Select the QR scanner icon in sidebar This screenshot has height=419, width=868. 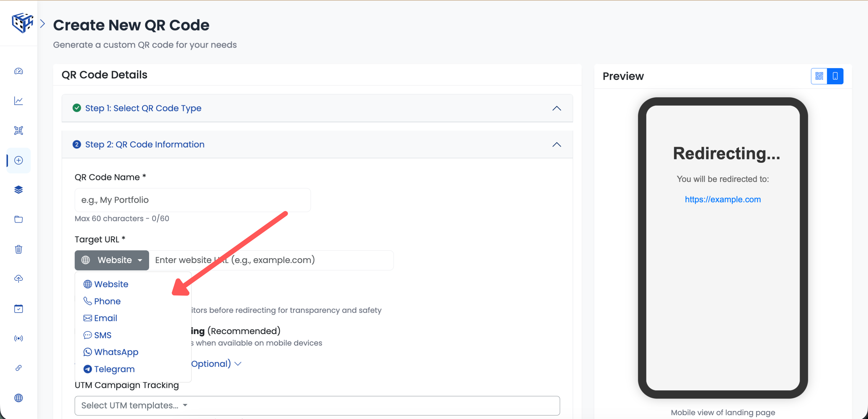(18, 130)
